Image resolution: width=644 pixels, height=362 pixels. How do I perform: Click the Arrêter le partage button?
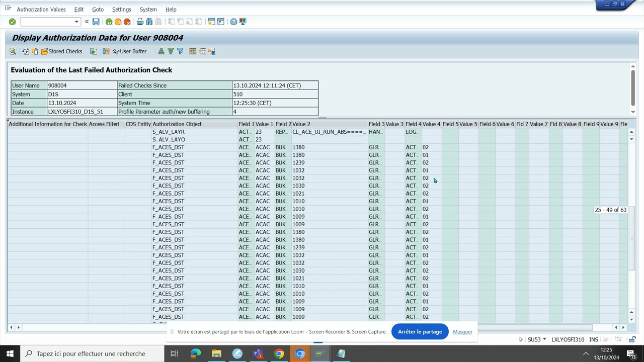point(420,332)
